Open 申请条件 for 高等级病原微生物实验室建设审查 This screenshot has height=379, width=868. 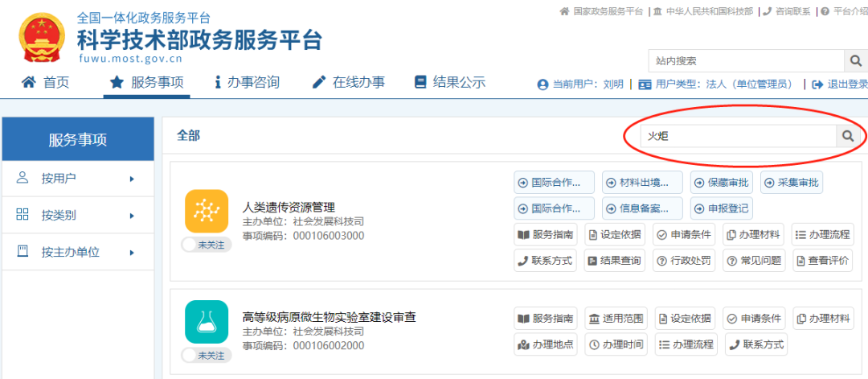755,319
